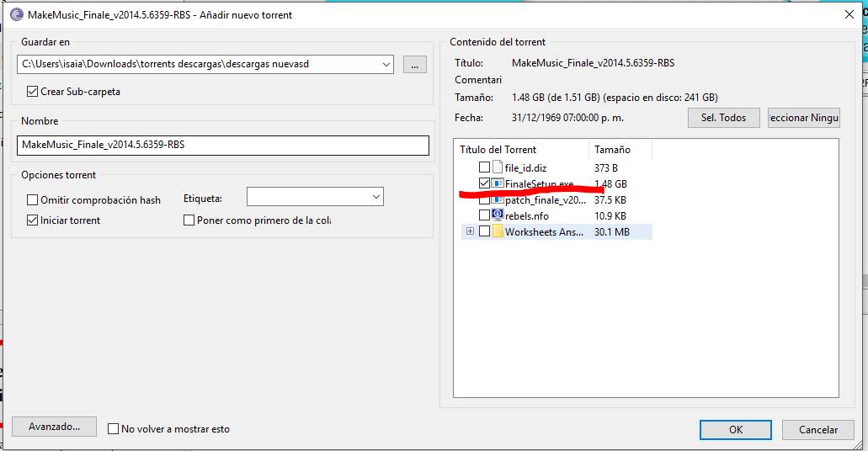Screen dimensions: 868x451
Task: Check the file_id.diz file checkbox
Action: pyautogui.click(x=484, y=167)
